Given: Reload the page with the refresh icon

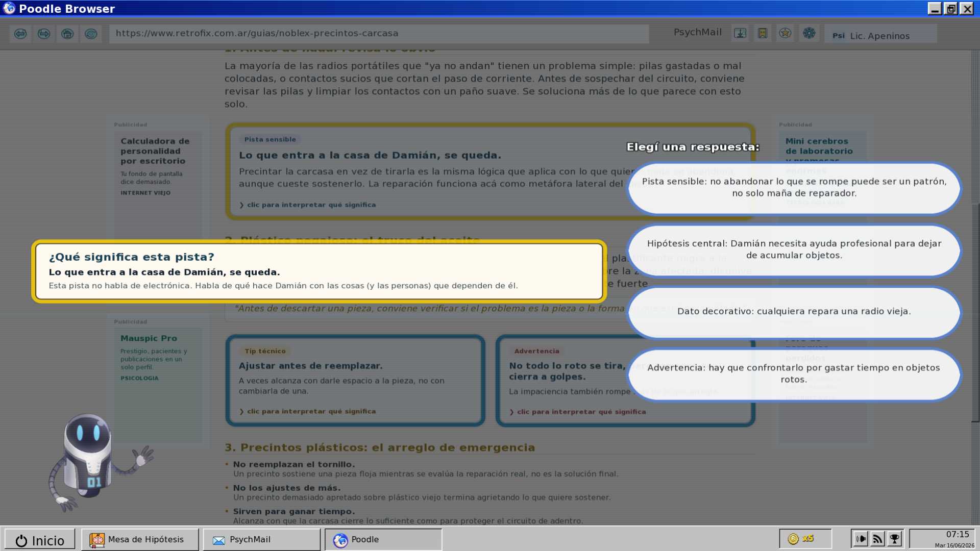Looking at the screenshot, I should [91, 34].
